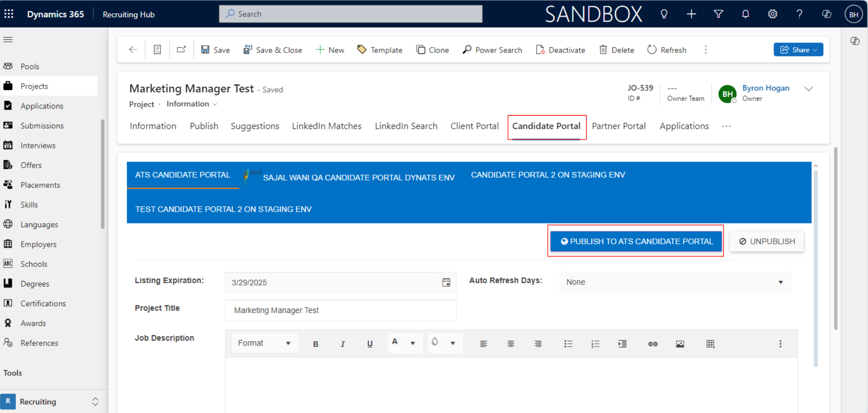Screen dimensions: 868x413
Task: Align text left in editor
Action: (x=484, y=344)
